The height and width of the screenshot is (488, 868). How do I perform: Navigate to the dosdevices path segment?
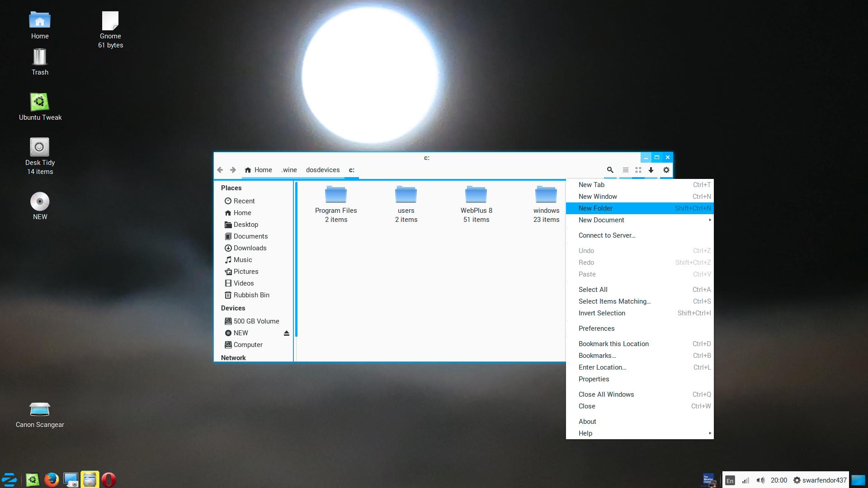click(x=322, y=170)
